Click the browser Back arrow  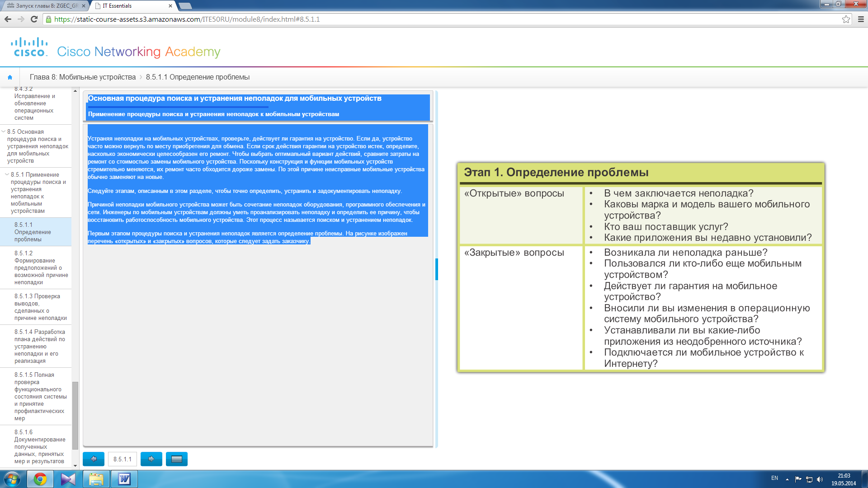(x=8, y=19)
